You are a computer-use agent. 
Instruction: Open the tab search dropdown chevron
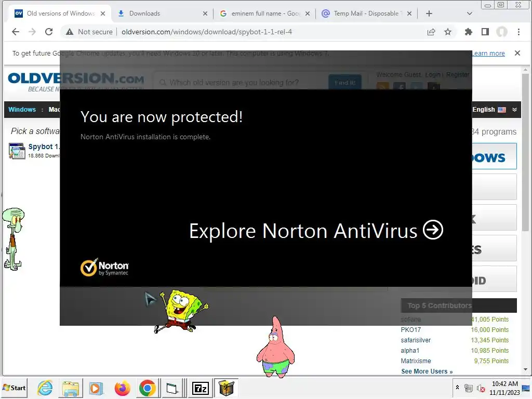[x=470, y=14]
